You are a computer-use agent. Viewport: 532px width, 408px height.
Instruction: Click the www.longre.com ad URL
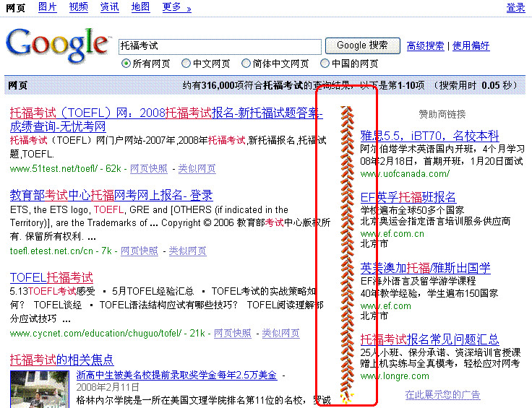pos(395,376)
